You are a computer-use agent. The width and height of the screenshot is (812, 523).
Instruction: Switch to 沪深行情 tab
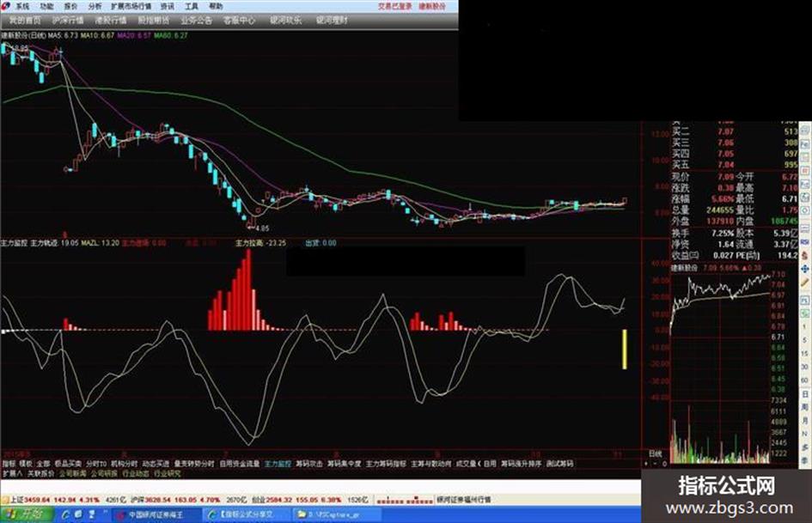[x=68, y=21]
